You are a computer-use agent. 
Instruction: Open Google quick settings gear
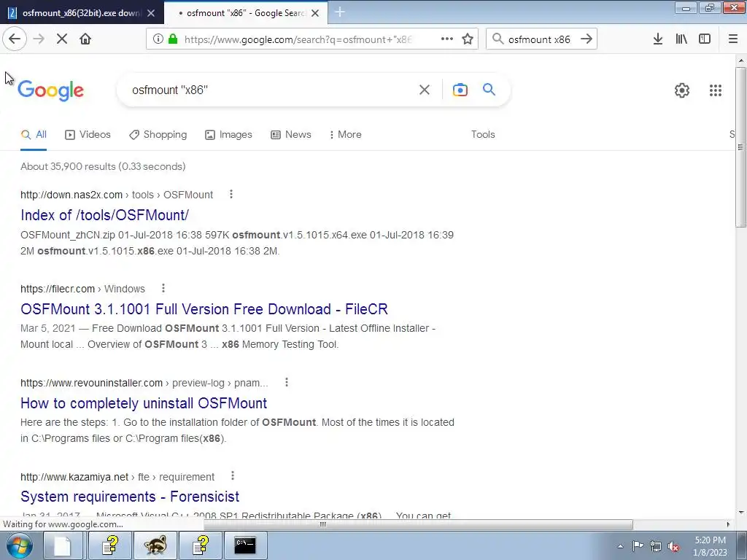[682, 90]
